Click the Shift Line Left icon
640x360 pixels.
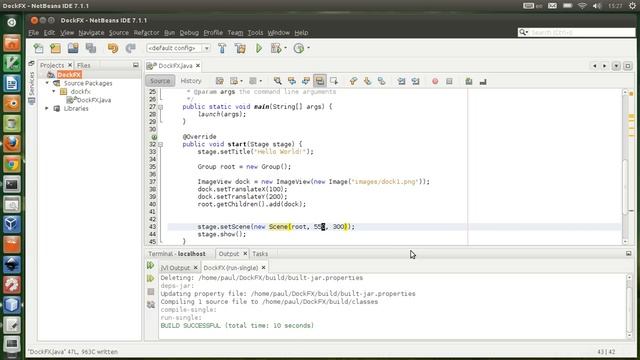pyautogui.click(x=402, y=81)
